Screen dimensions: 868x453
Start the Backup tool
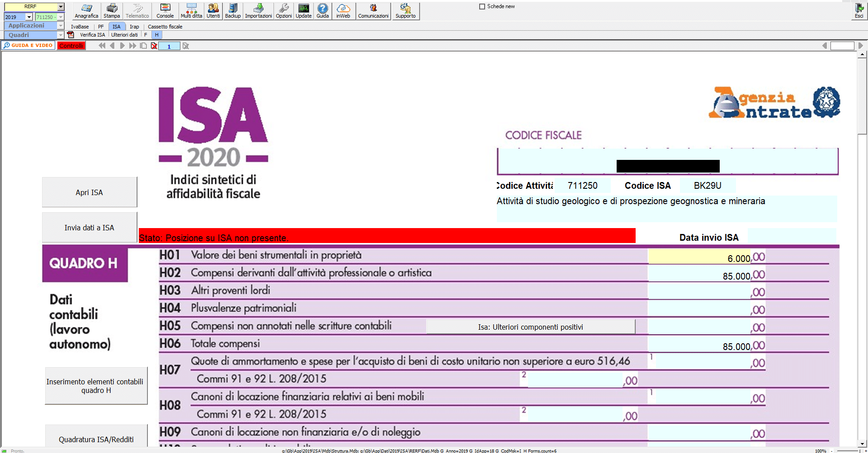(233, 11)
